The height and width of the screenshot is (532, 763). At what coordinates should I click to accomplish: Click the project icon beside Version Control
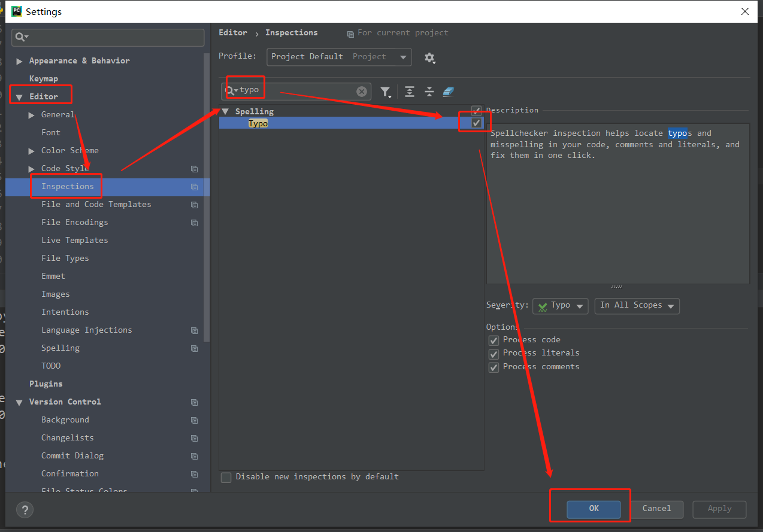[x=194, y=402]
